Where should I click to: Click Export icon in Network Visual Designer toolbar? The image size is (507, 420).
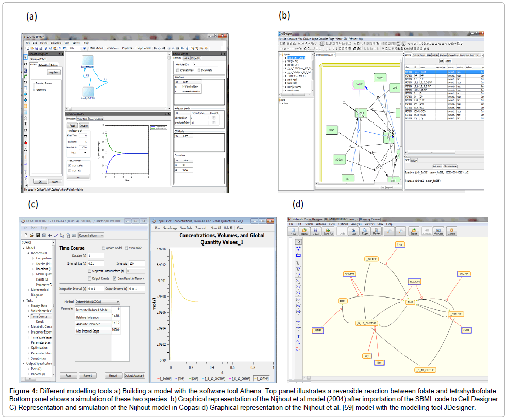pos(414,231)
